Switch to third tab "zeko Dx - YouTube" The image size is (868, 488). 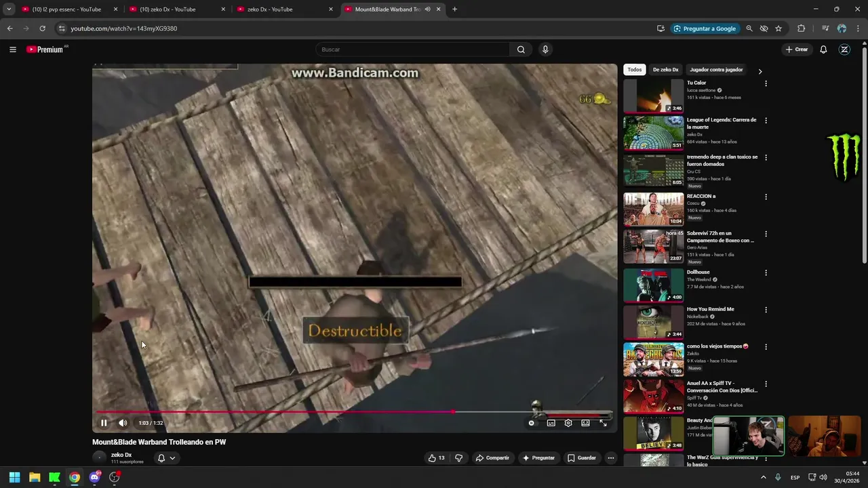284,9
